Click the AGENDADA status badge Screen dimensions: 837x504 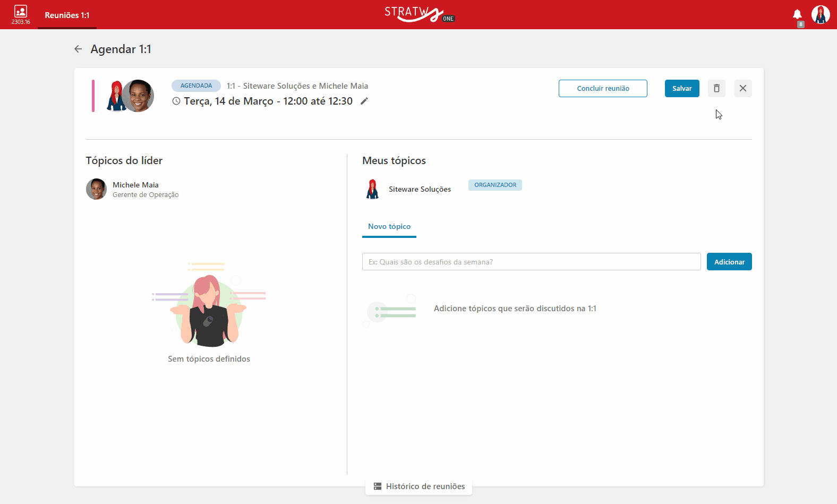[x=196, y=86]
